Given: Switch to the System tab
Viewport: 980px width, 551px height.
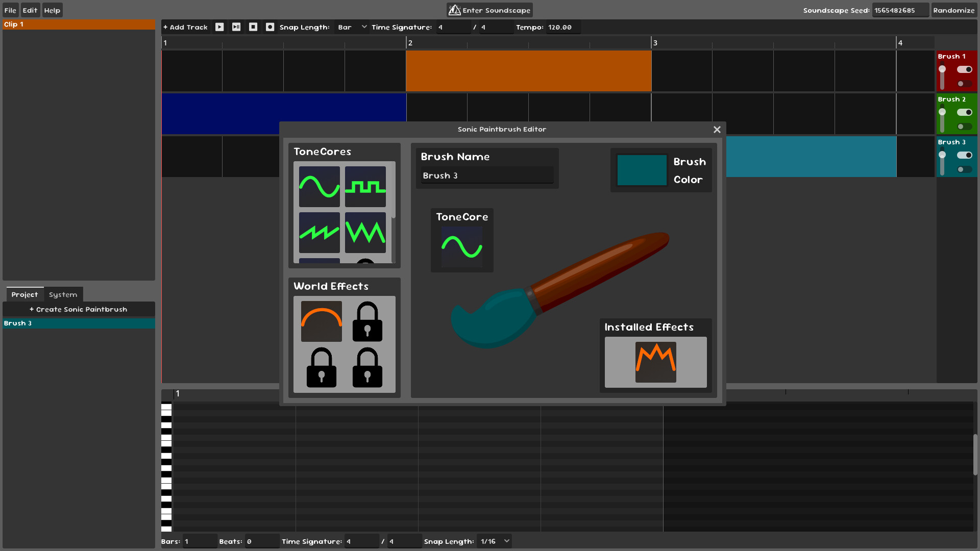Looking at the screenshot, I should (63, 294).
